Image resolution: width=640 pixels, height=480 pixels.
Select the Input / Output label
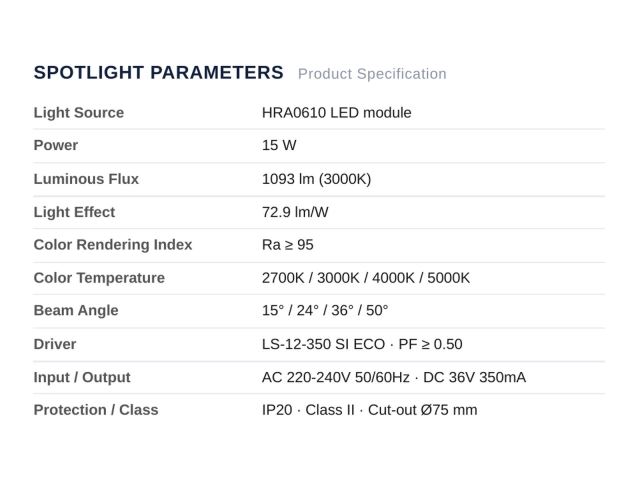tap(82, 377)
